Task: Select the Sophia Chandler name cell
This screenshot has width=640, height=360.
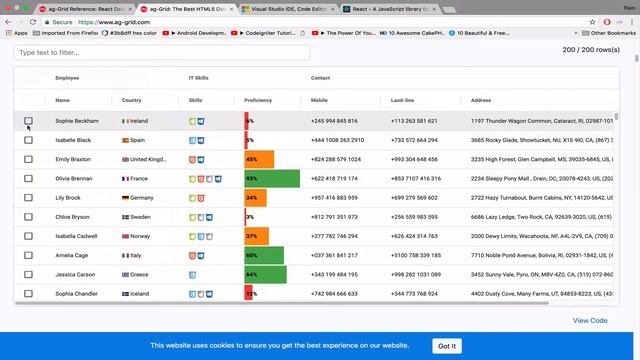Action: pyautogui.click(x=76, y=294)
